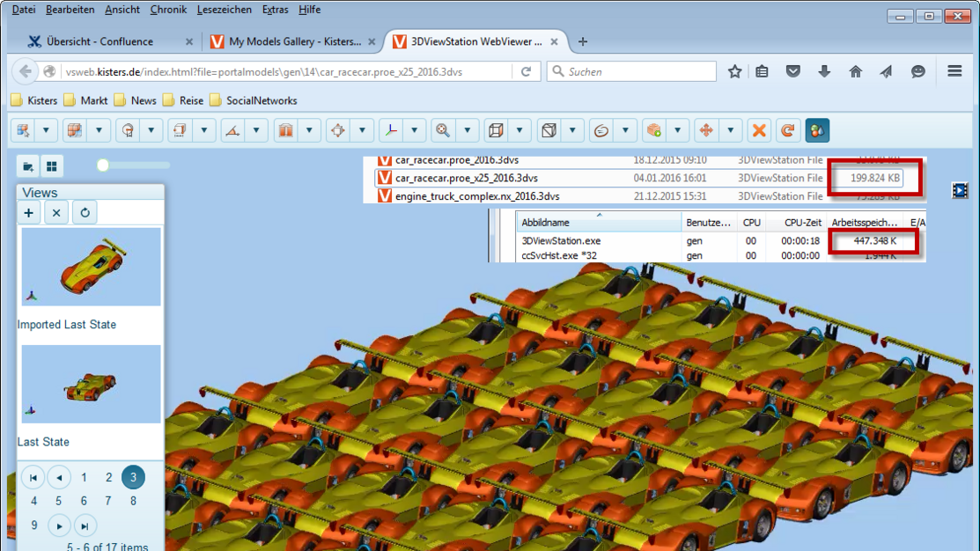Open dropdown next to the cubes icon
Viewport: 980px width, 551px height.
pyautogui.click(x=99, y=130)
